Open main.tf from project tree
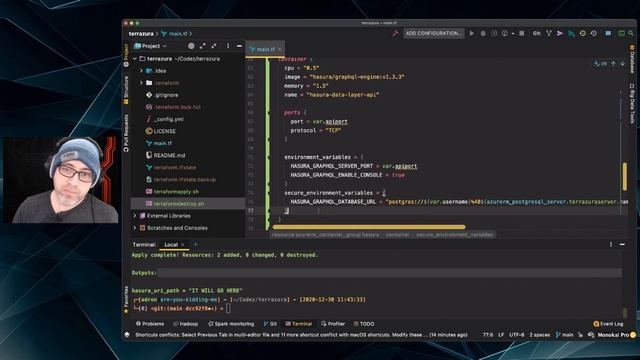Screen dimensions: 640x360 pos(159,143)
